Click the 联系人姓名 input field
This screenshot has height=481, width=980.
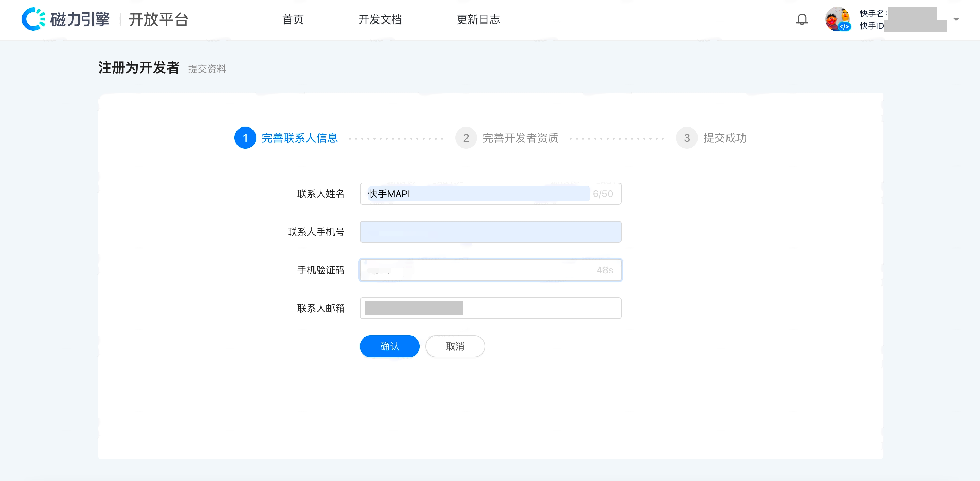(x=490, y=194)
